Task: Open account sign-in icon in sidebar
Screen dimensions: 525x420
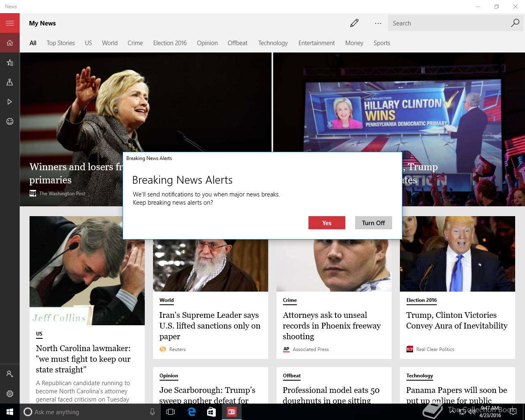Action: coord(10,374)
